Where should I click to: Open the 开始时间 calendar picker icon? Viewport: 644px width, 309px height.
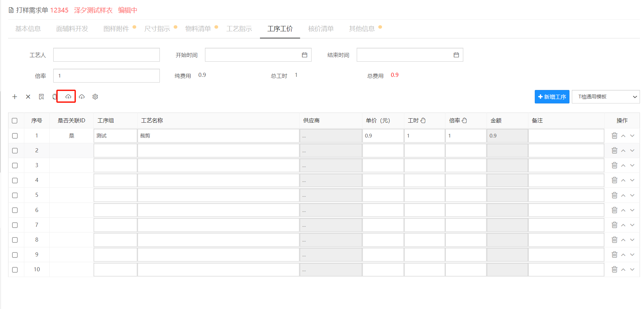tap(304, 55)
